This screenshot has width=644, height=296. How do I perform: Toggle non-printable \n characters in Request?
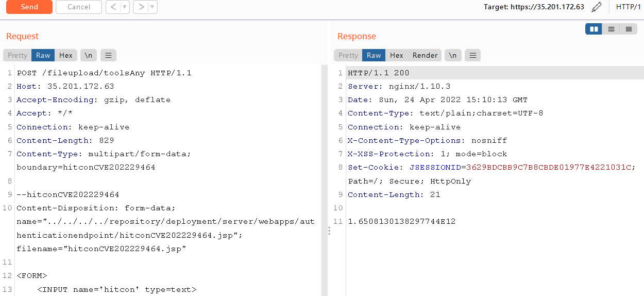(x=89, y=55)
